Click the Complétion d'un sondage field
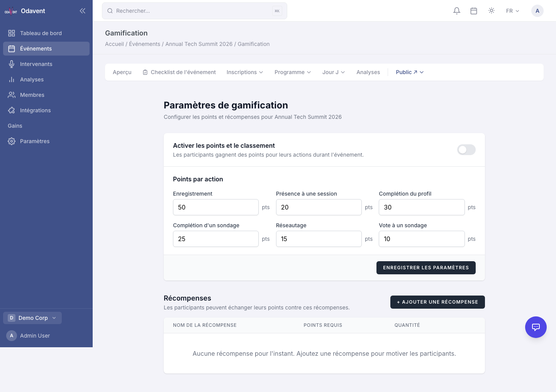Viewport: 556px width, 392px height. click(216, 239)
